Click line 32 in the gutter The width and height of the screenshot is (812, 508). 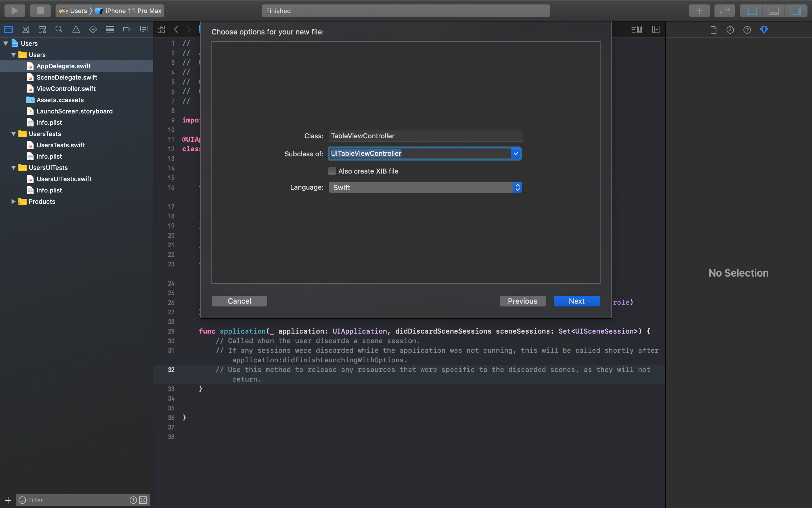[171, 370]
